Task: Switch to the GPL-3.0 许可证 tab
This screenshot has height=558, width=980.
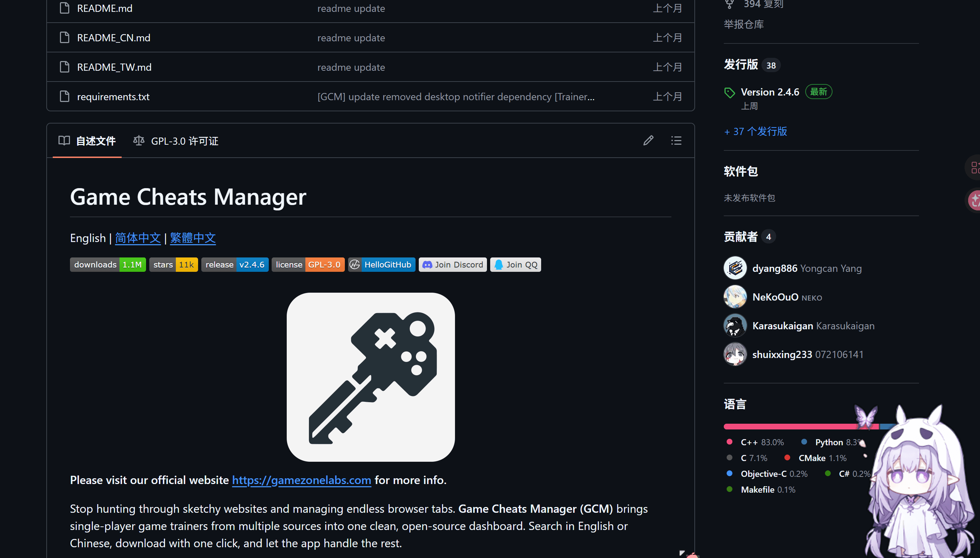Action: pos(176,141)
